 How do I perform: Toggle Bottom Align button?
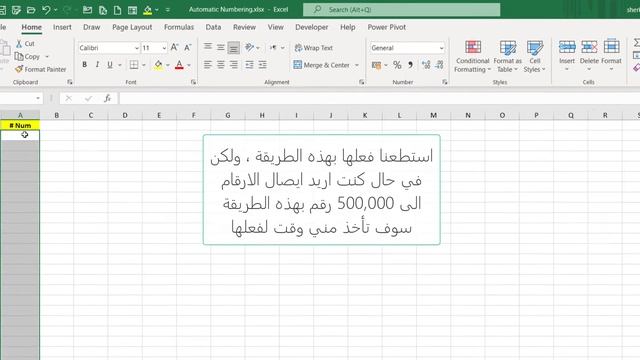[233, 48]
